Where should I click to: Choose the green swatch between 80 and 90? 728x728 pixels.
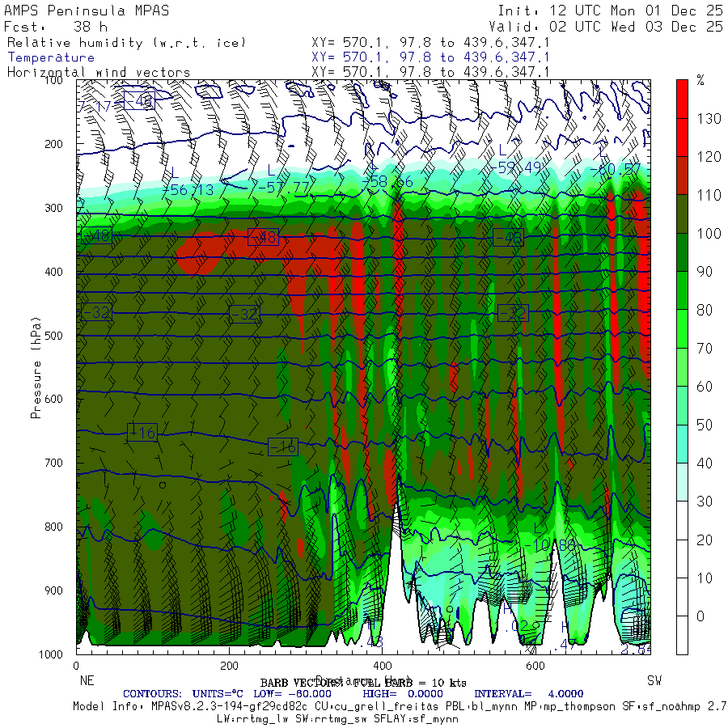(x=682, y=290)
